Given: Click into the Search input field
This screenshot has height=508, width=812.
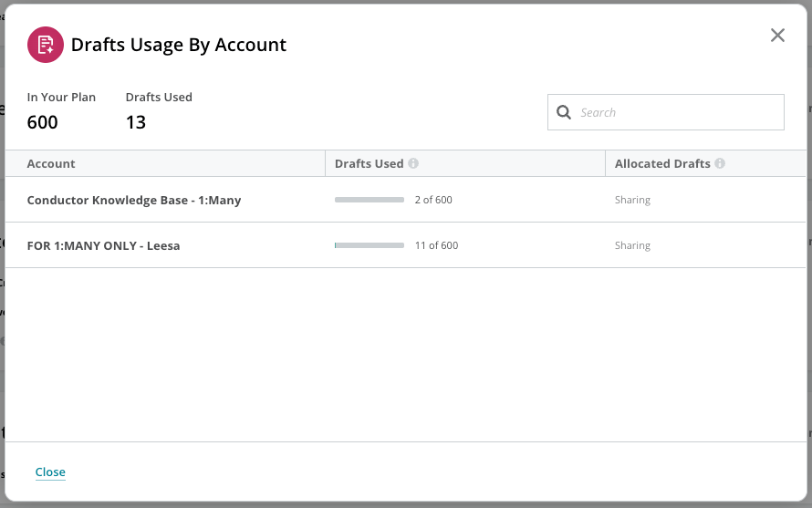Looking at the screenshot, I should 666,112.
